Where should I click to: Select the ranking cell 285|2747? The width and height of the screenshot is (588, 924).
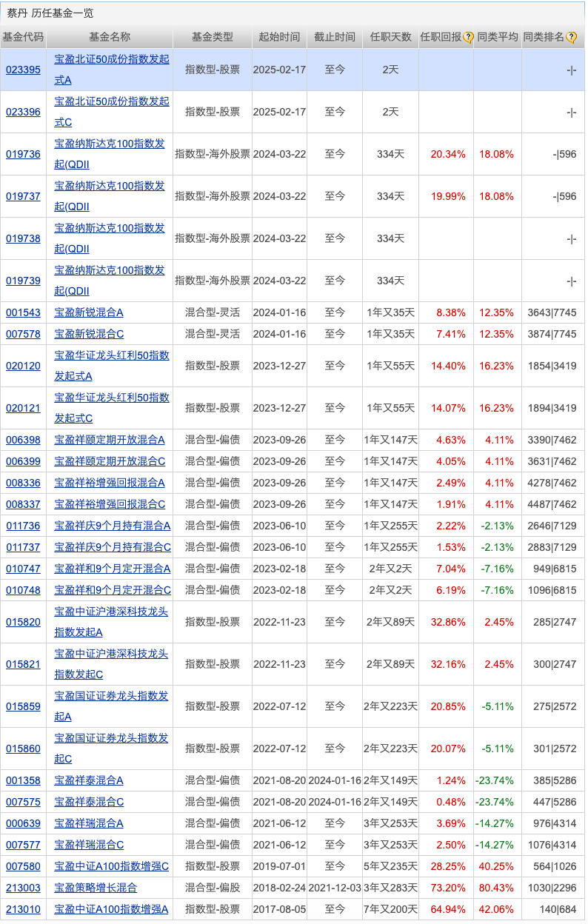click(x=555, y=622)
